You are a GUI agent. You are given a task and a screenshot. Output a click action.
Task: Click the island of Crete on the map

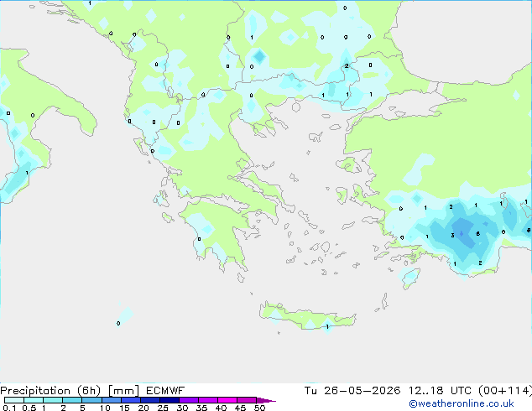[307, 316]
